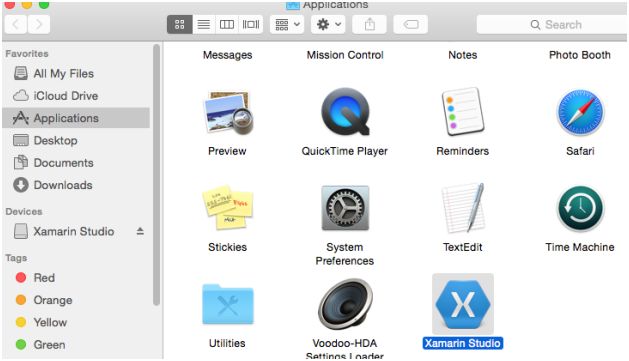Open the Time Machine icon
629x361 pixels.
coord(580,209)
